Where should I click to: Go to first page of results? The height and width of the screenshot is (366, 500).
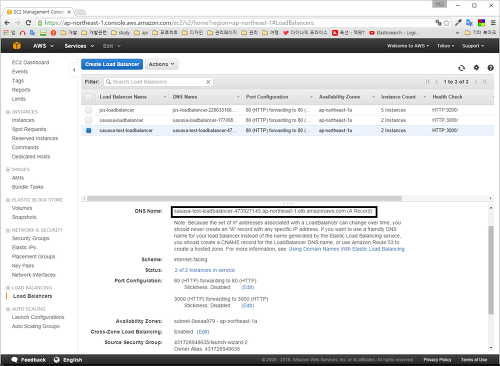coord(428,82)
